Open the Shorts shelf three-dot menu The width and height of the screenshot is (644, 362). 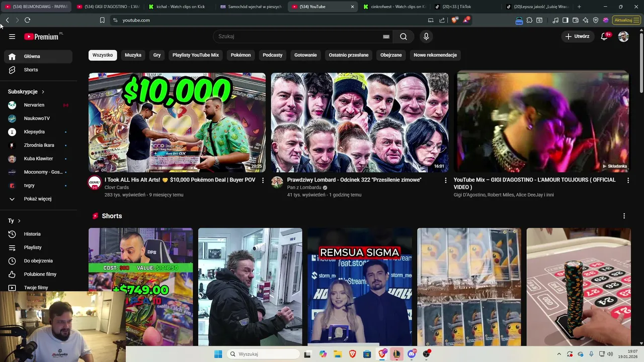pos(624,216)
